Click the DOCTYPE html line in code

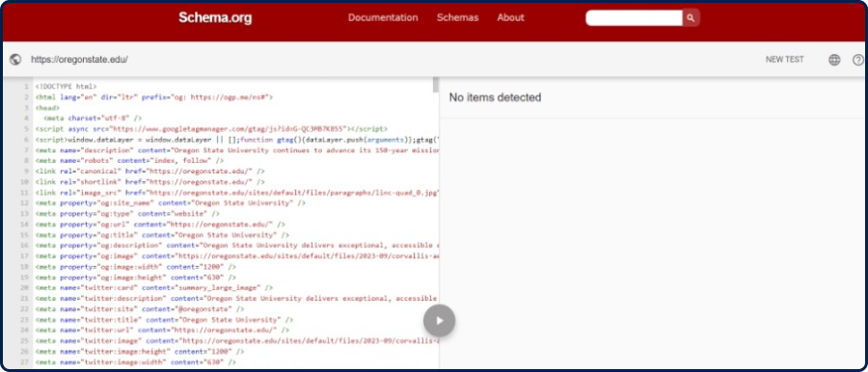(x=66, y=87)
